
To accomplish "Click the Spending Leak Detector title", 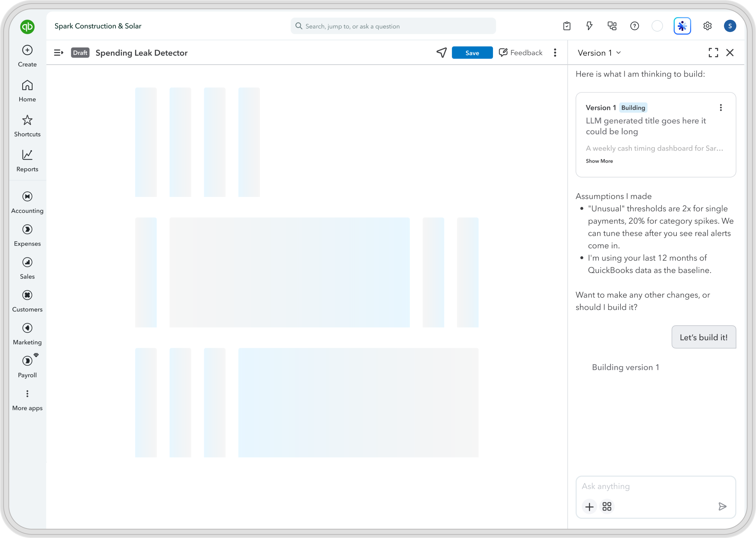I will click(141, 53).
